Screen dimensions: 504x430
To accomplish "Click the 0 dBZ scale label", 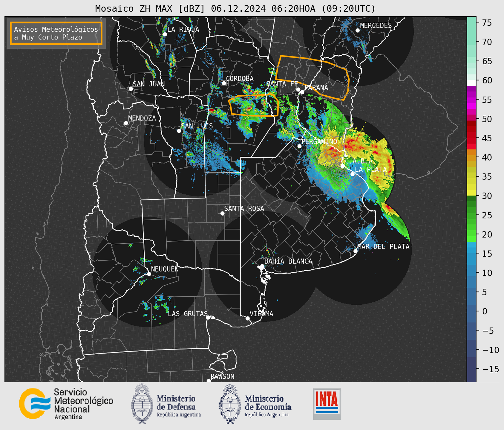I will [485, 311].
